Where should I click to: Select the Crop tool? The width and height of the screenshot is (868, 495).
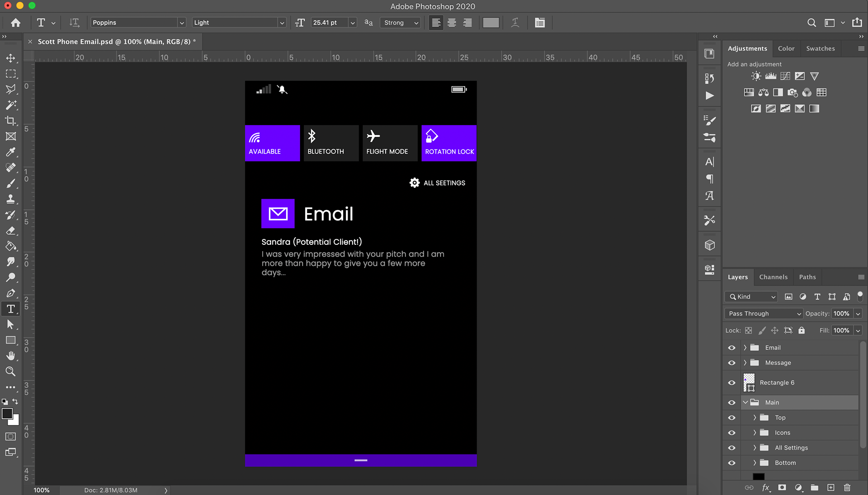click(10, 121)
